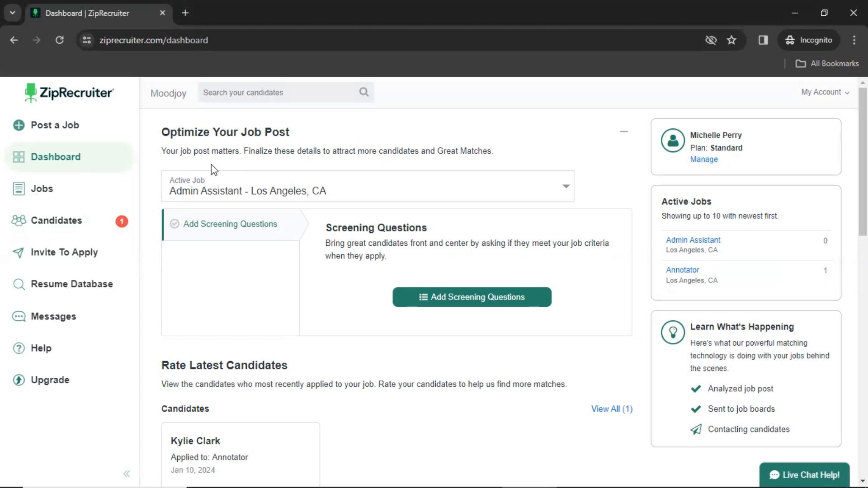Expand the Admin Assistant job listing
868x488 pixels.
click(x=693, y=239)
